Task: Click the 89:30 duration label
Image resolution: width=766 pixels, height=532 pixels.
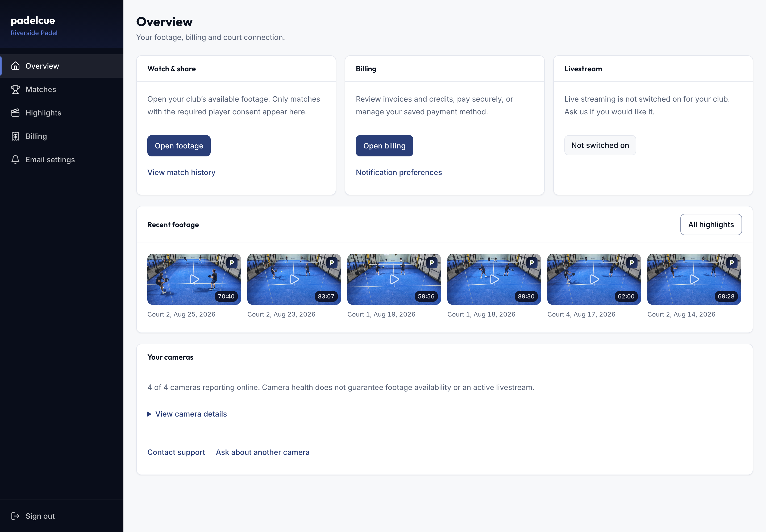Action: pyautogui.click(x=526, y=296)
